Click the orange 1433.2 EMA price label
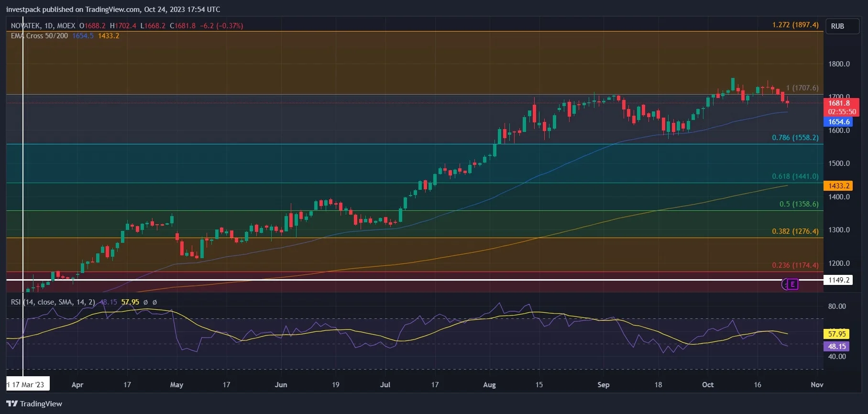The height and width of the screenshot is (414, 868). (x=838, y=186)
